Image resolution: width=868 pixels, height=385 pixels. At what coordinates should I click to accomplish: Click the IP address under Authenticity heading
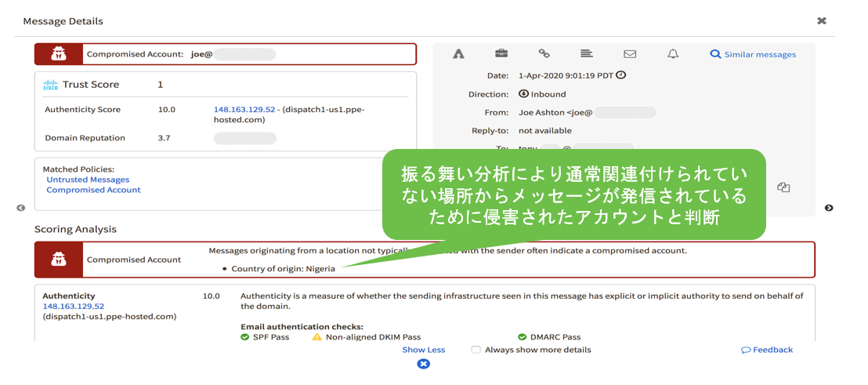(74, 307)
